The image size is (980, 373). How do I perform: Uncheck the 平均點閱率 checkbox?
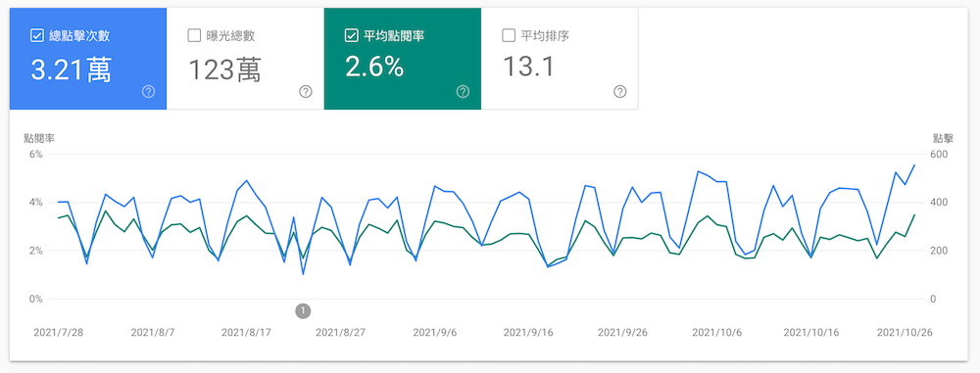(x=351, y=35)
